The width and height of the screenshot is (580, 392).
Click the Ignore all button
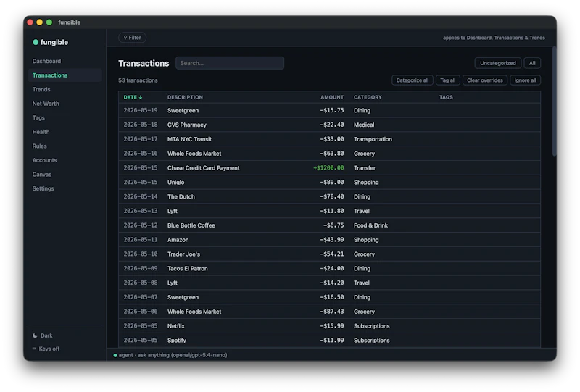point(525,80)
